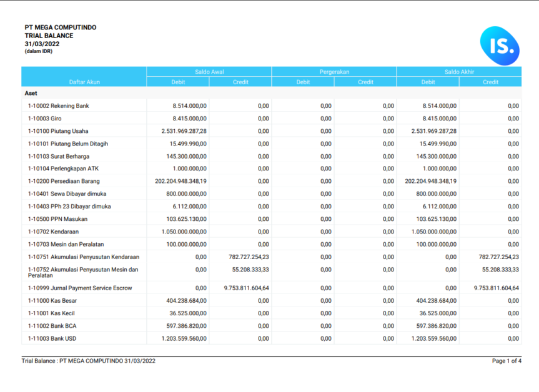
Task: Click the blue IS. logo
Action: (500, 45)
